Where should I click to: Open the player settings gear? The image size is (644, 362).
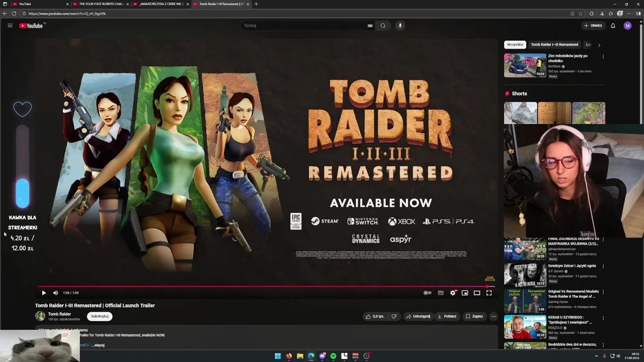click(x=453, y=293)
